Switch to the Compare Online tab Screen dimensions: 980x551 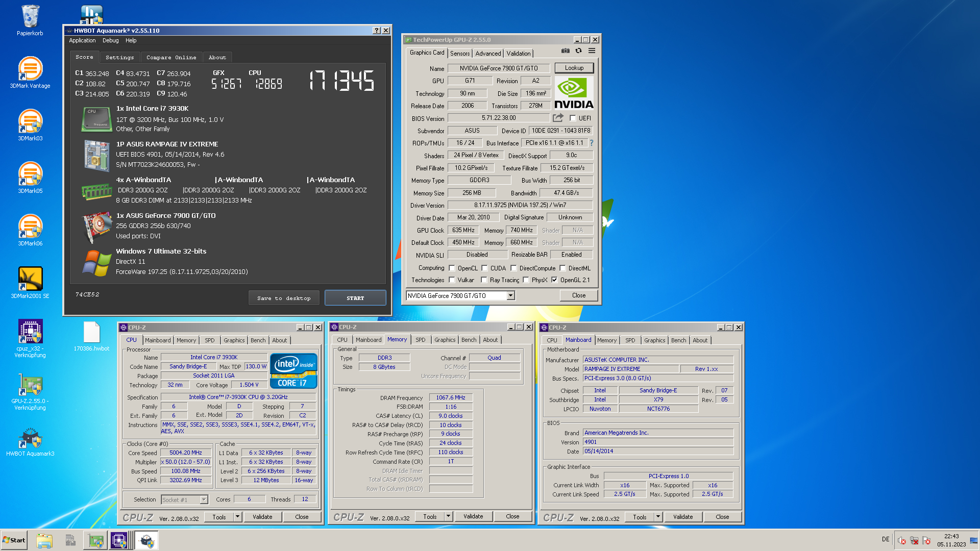(171, 58)
